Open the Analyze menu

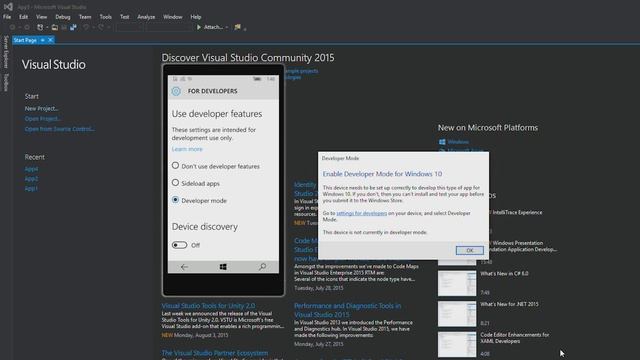coord(146,17)
